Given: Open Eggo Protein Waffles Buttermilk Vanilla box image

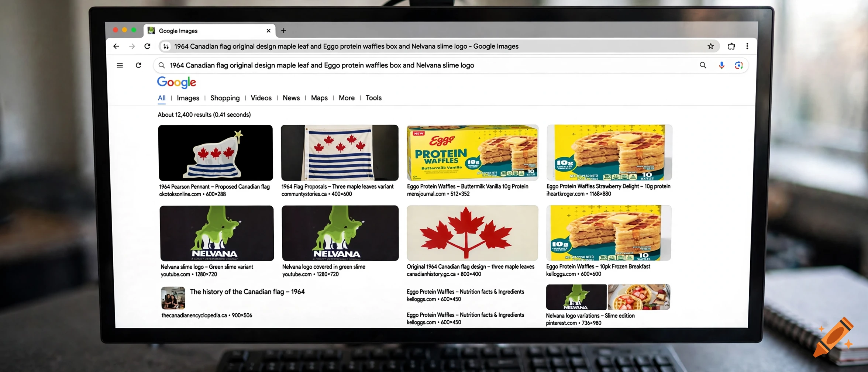Looking at the screenshot, I should click(x=472, y=152).
